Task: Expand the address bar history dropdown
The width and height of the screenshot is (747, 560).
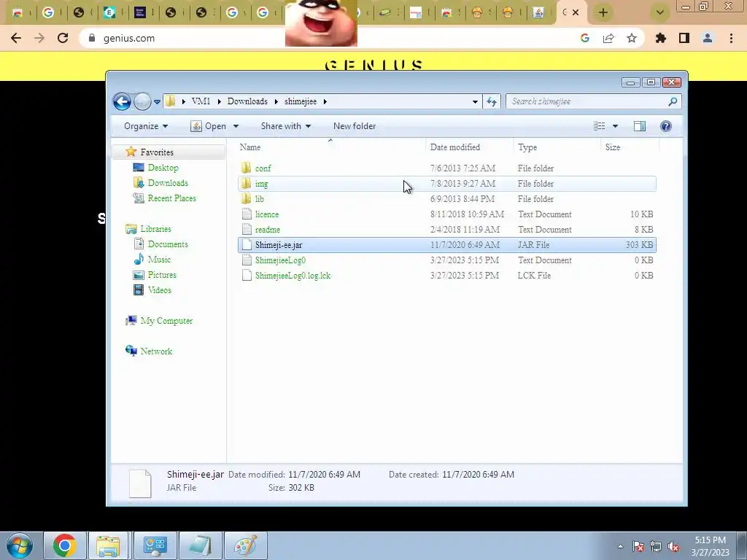Action: [475, 101]
